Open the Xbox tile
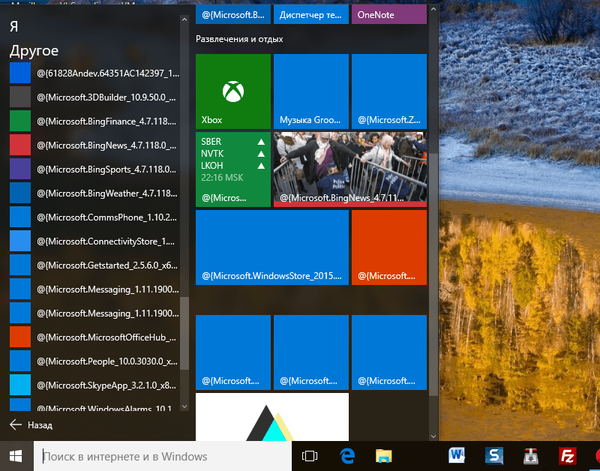Image resolution: width=600 pixels, height=471 pixels. [233, 91]
